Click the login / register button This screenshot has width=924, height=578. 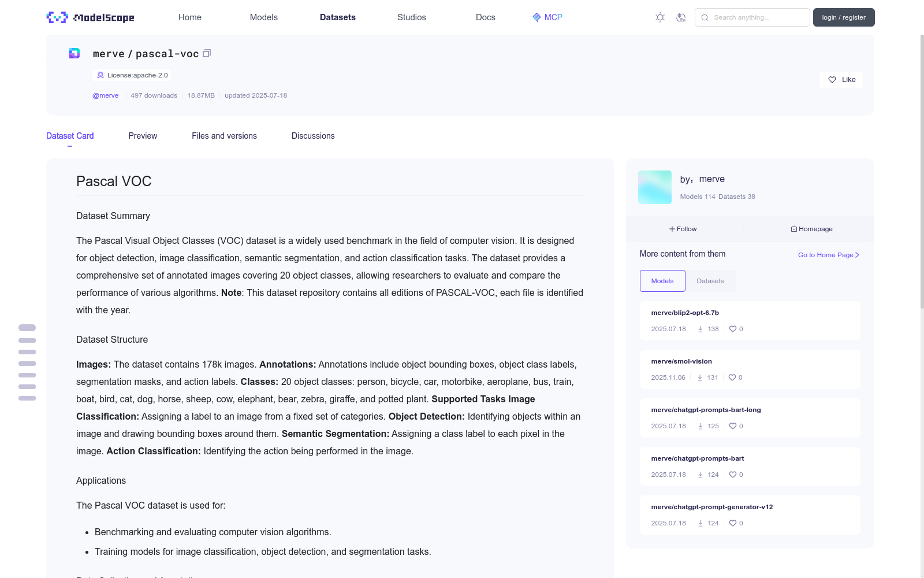[844, 17]
